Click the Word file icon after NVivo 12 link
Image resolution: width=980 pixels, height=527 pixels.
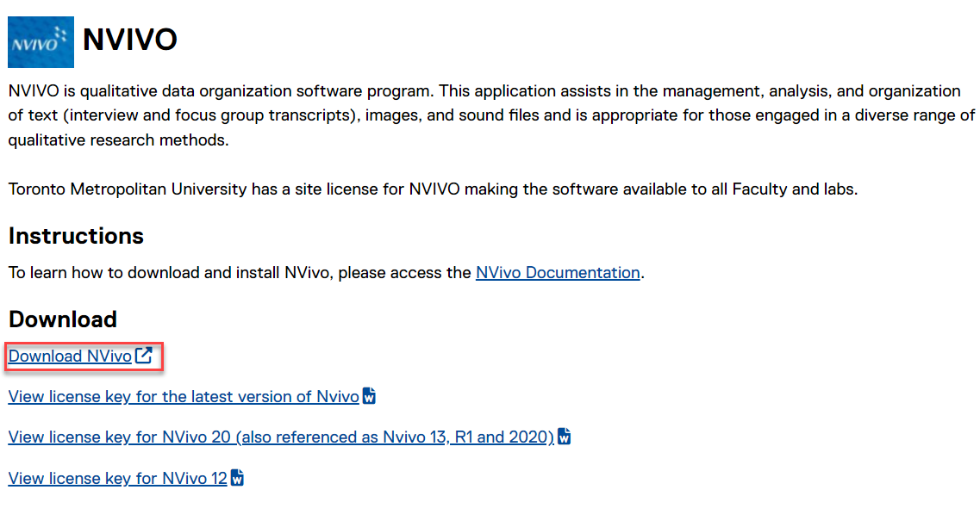pyautogui.click(x=237, y=477)
